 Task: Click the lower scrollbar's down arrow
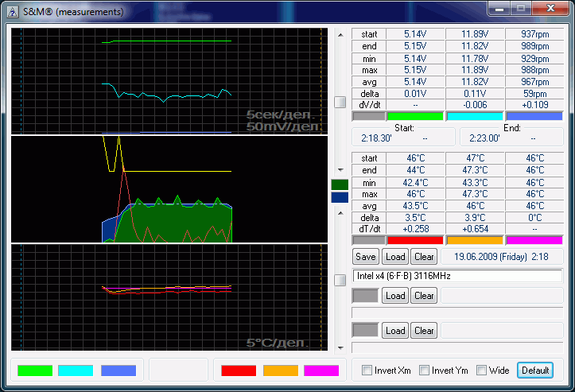click(340, 347)
